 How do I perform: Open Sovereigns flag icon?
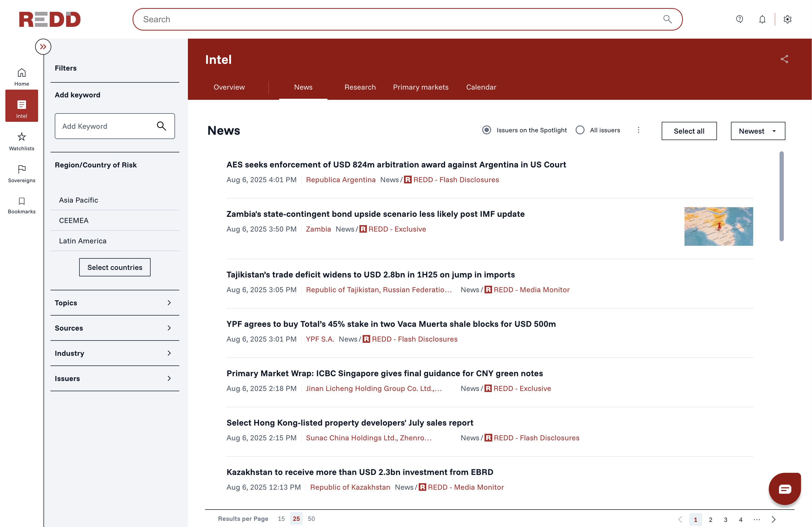click(21, 173)
